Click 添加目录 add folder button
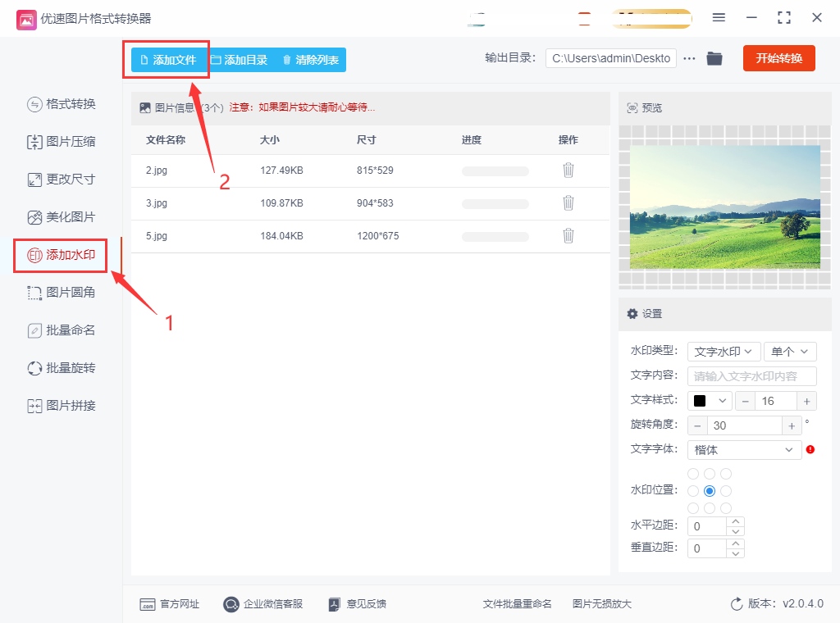 pos(239,60)
